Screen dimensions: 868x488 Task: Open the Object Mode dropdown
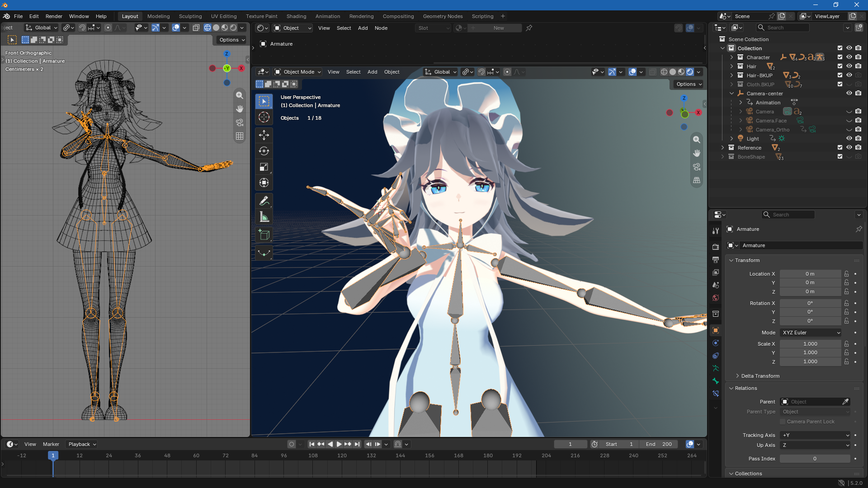point(298,72)
